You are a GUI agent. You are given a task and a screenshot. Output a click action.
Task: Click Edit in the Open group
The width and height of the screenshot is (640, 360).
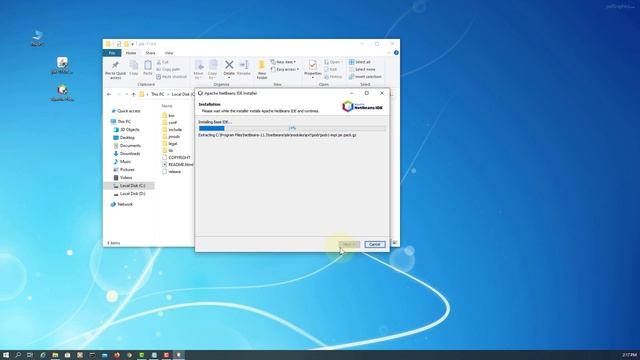pyautogui.click(x=331, y=69)
